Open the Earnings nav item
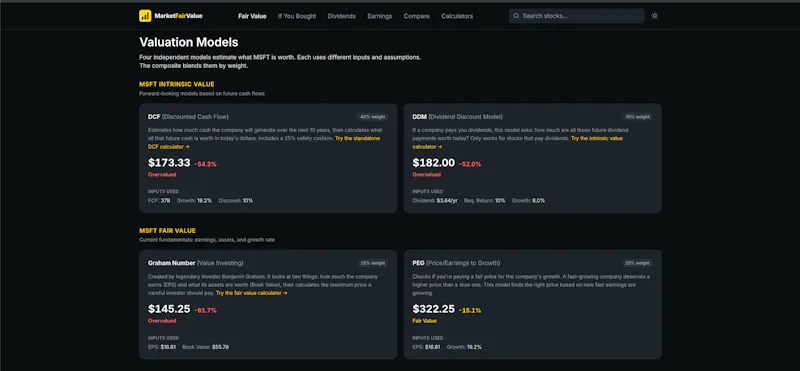 click(380, 16)
